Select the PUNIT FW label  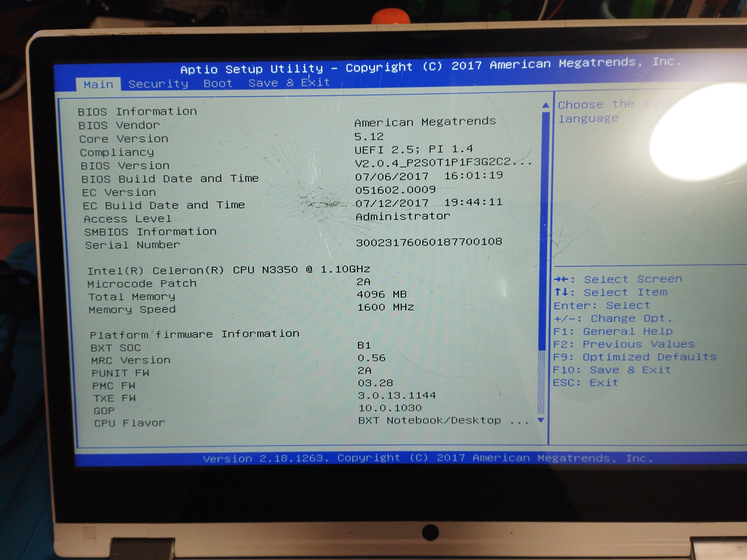120,373
